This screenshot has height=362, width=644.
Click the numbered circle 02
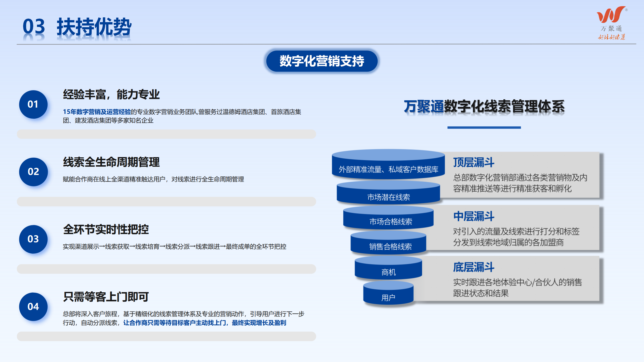33,172
